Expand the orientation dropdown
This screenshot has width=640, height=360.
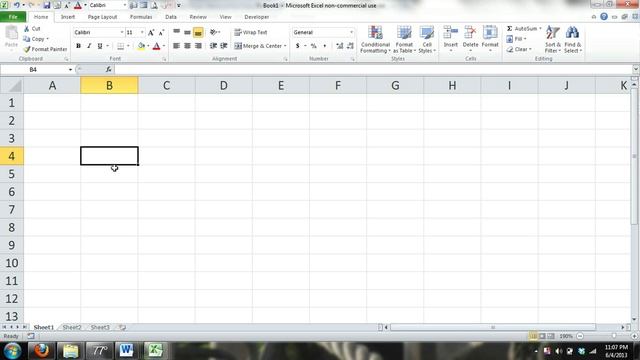[219, 32]
